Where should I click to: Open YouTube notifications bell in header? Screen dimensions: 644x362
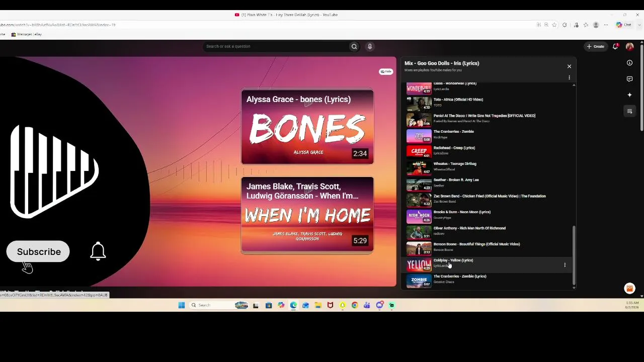(x=615, y=46)
